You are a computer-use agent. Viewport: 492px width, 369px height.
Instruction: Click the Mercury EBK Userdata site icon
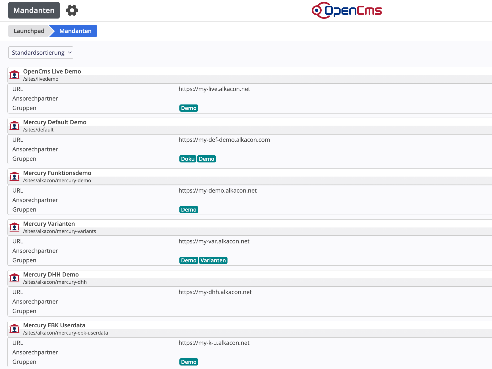[x=14, y=329]
